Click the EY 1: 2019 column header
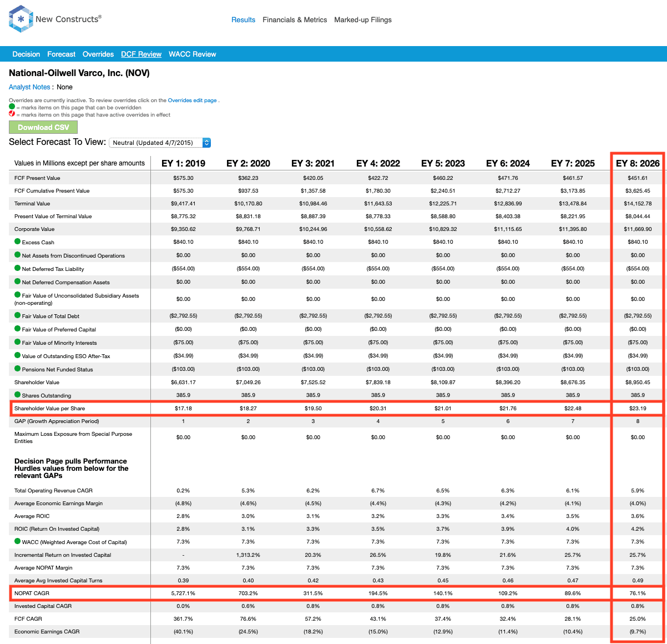 183,163
